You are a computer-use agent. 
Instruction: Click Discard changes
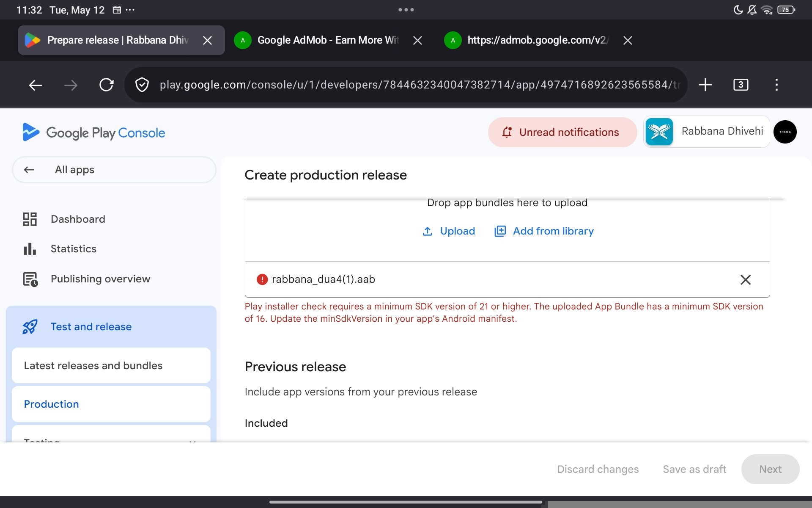[598, 469]
